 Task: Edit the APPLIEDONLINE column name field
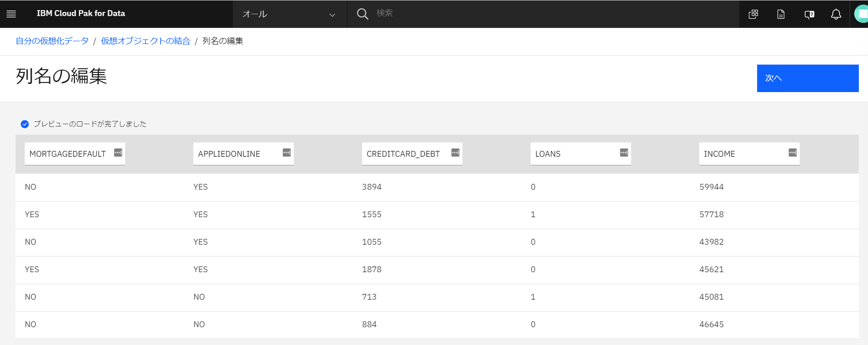point(243,154)
